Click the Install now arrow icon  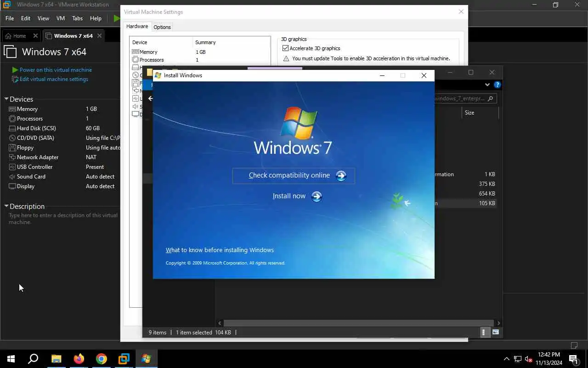(x=317, y=196)
